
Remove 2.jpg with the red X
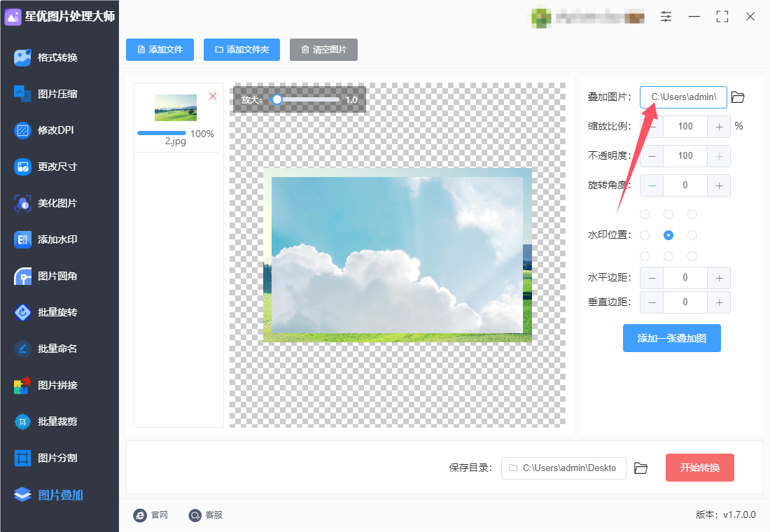click(213, 97)
